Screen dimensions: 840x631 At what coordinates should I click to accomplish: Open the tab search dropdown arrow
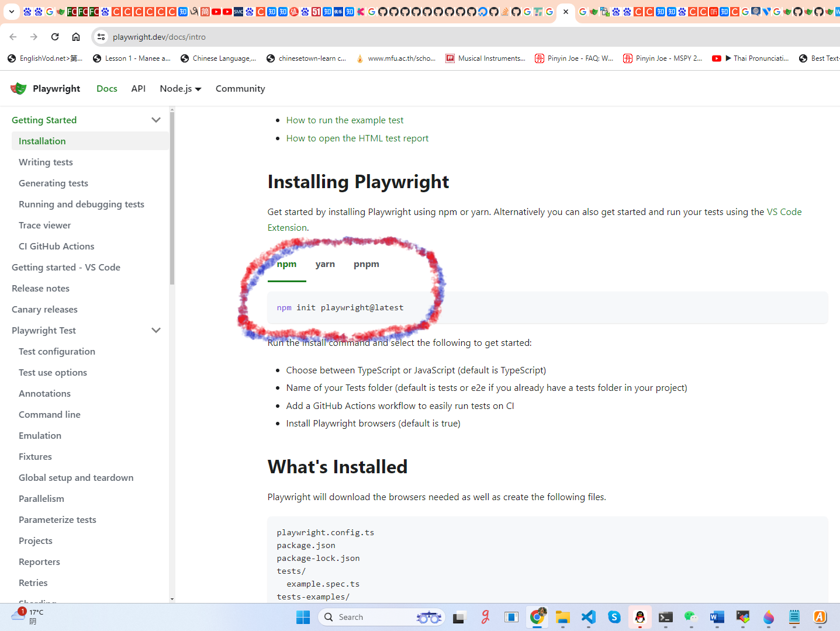(11, 11)
